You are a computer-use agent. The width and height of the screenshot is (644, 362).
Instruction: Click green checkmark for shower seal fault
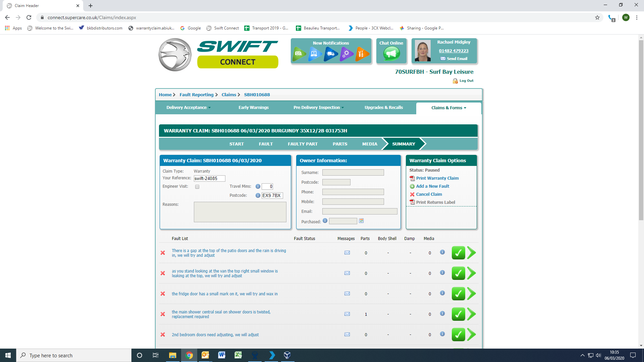(458, 314)
